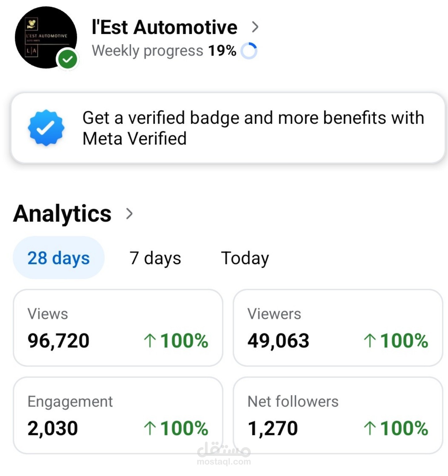Open the Analytics section heading
This screenshot has width=448, height=476.
(62, 214)
